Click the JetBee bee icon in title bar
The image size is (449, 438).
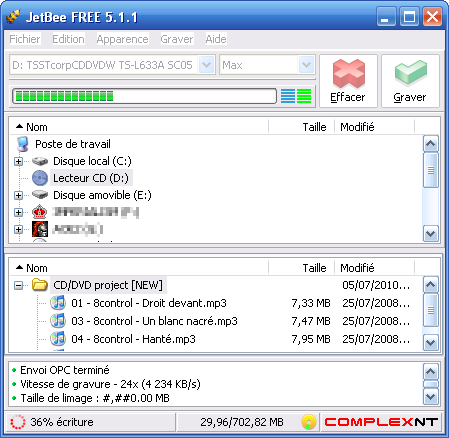point(13,17)
